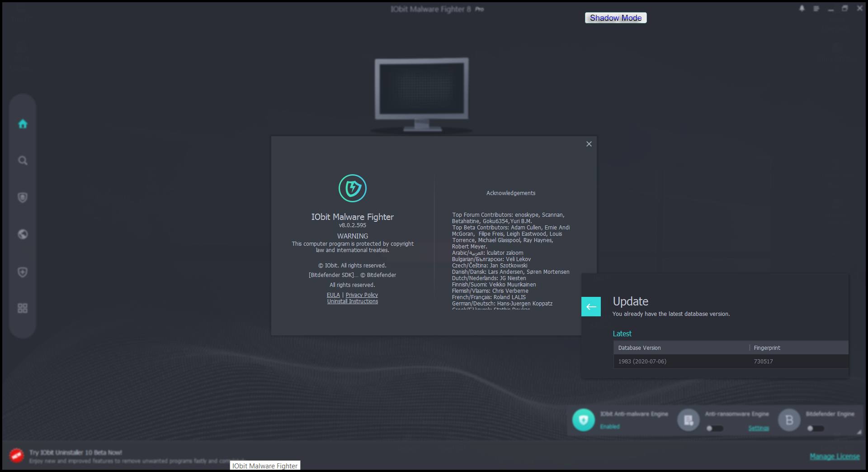The width and height of the screenshot is (868, 472).
Task: Click version number v8.0.2.595
Action: pyautogui.click(x=353, y=225)
